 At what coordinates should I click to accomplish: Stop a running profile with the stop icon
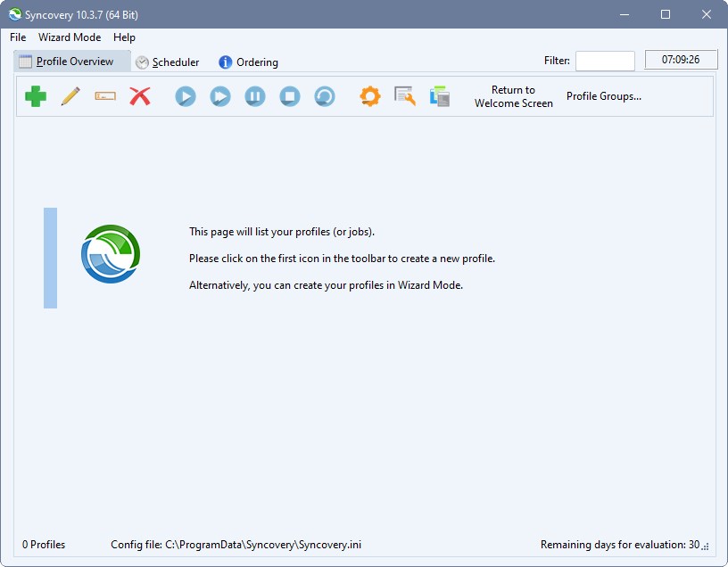289,96
